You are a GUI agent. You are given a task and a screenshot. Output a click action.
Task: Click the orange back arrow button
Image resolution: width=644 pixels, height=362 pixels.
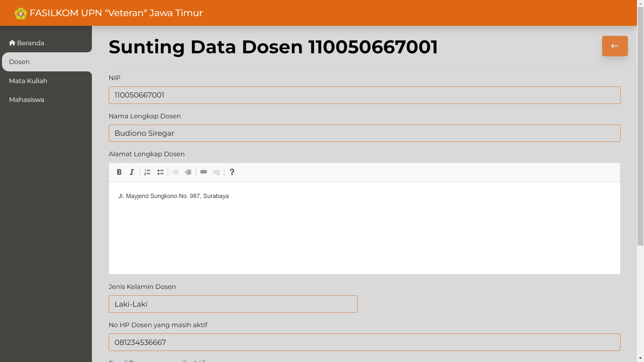coord(615,46)
